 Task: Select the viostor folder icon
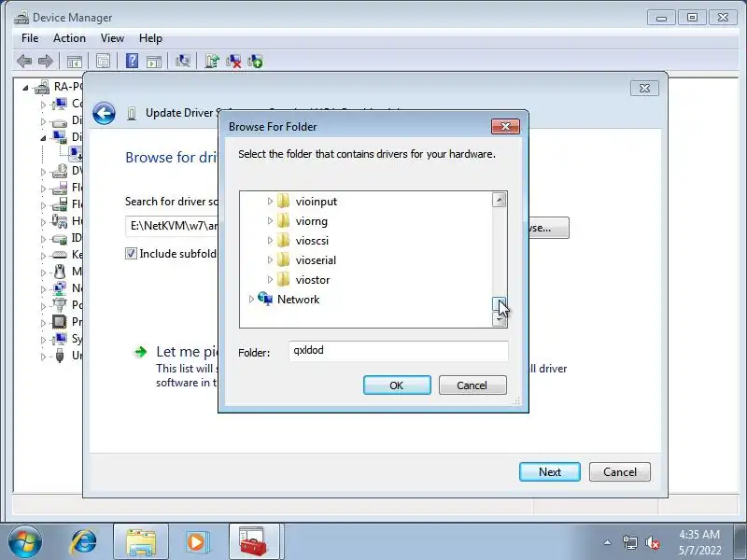point(283,279)
